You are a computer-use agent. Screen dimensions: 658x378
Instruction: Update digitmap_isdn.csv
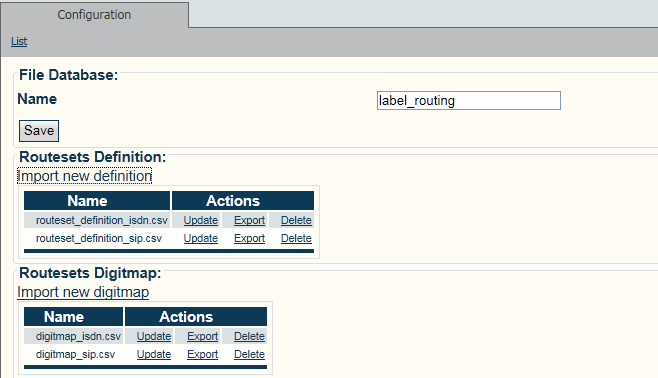[154, 336]
